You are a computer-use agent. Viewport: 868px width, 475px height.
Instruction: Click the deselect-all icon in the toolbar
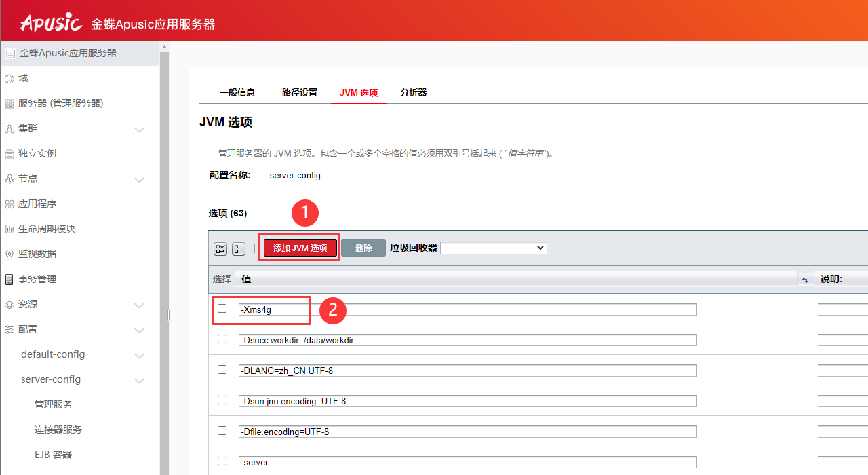coord(238,248)
